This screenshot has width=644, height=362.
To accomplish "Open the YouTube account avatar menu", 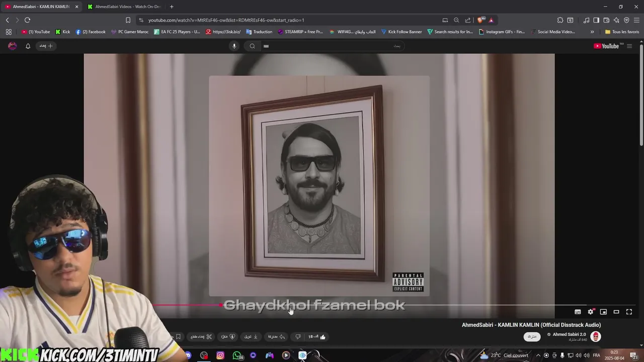I will (13, 46).
